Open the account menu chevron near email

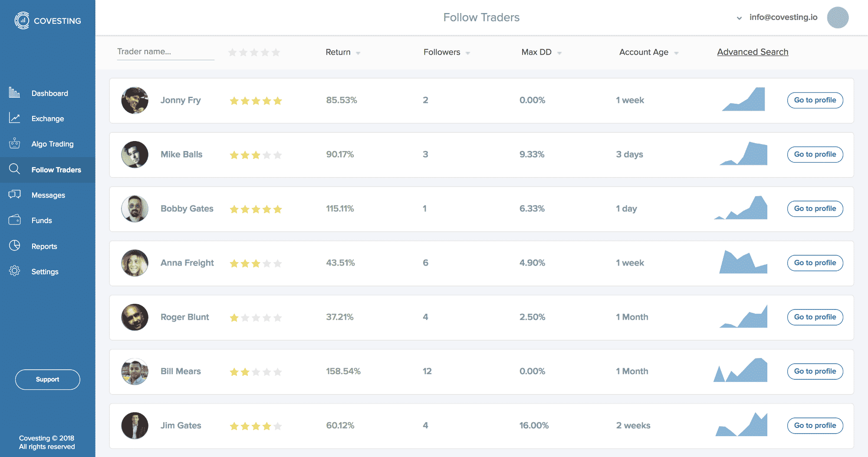739,18
